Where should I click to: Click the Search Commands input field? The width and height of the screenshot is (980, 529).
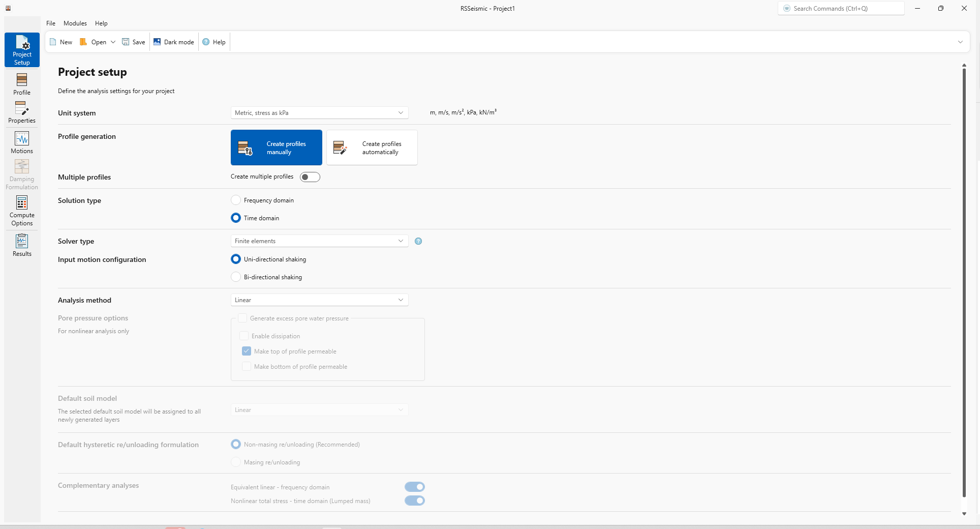tap(841, 8)
